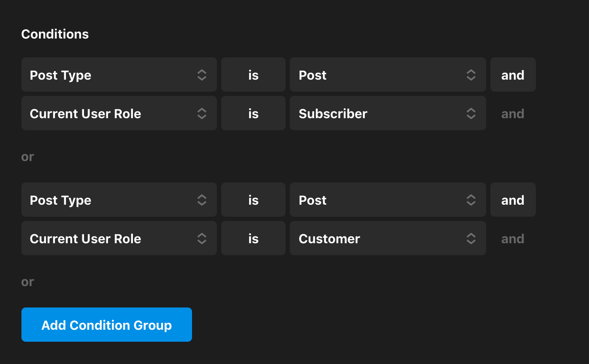Screen dimensions: 589x364
Task: Click the Conditions section heading
Action: (55, 34)
